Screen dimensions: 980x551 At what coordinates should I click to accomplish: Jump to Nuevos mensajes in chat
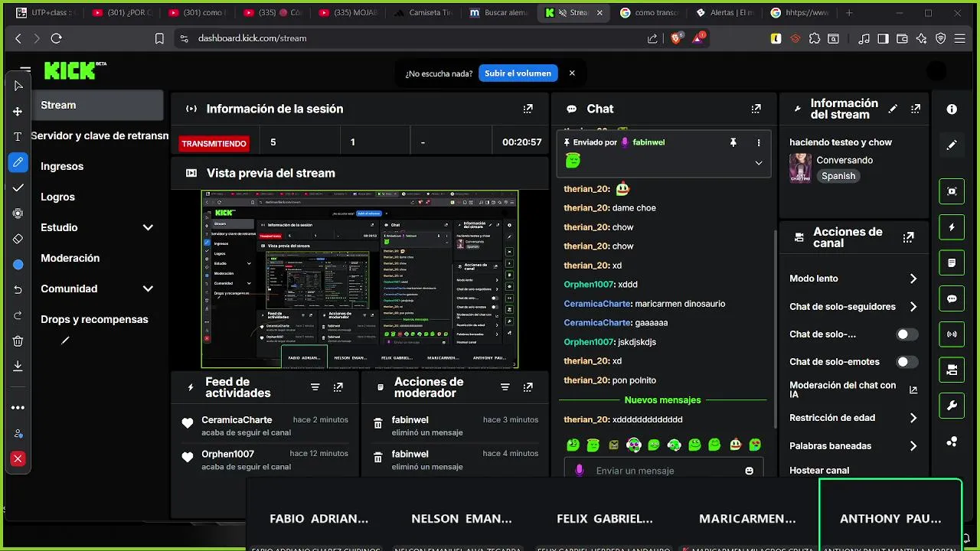click(x=663, y=400)
